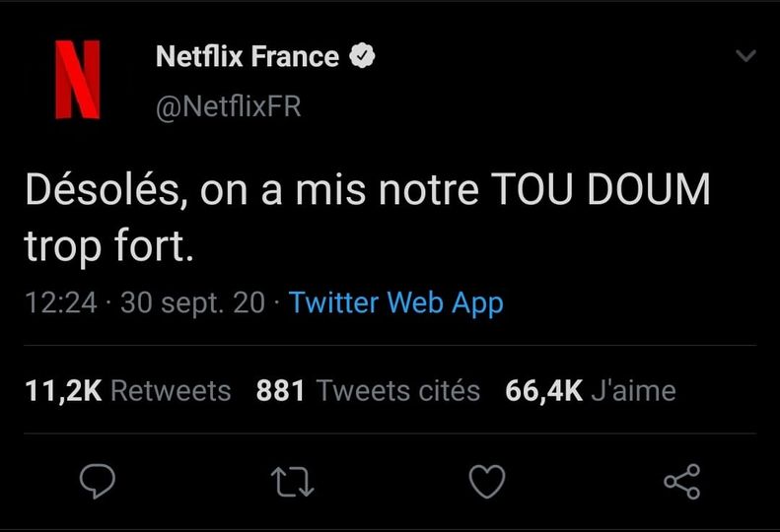Select the 30 sept. 20 date

click(192, 303)
